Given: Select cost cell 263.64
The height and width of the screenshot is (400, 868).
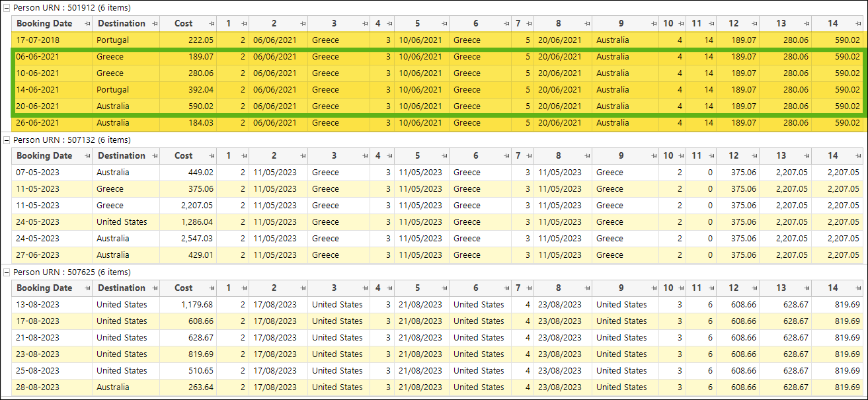Looking at the screenshot, I should pyautogui.click(x=188, y=387).
